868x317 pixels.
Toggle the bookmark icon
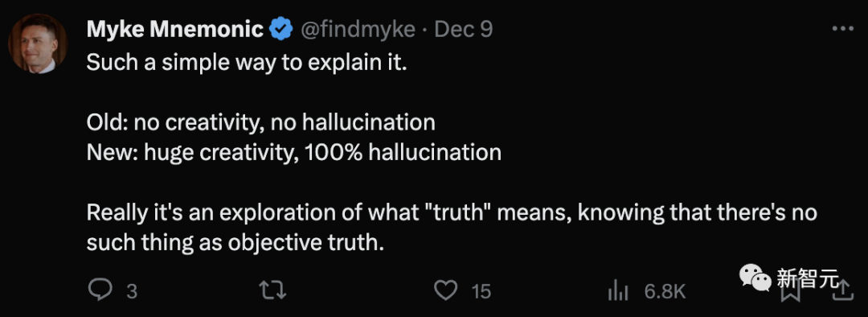click(789, 290)
